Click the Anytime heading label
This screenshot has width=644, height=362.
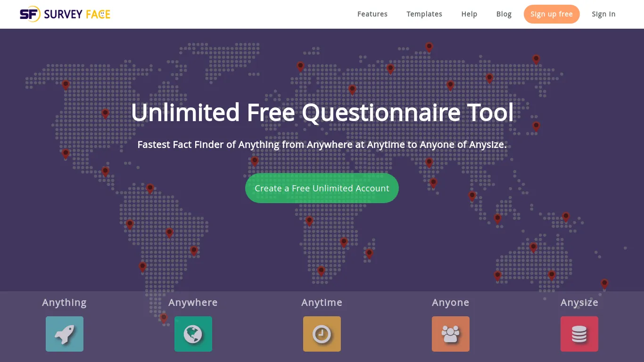(322, 303)
